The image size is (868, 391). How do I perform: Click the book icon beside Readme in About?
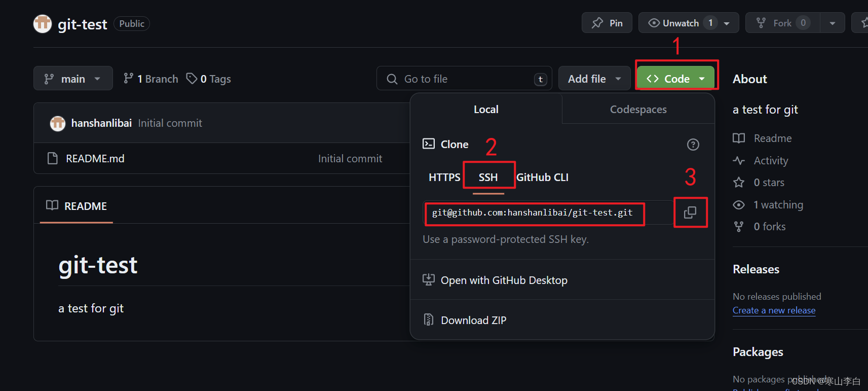739,138
